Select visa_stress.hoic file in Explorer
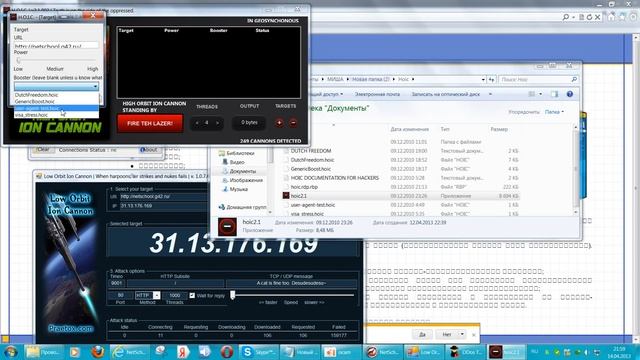The width and height of the screenshot is (640, 360). [x=307, y=213]
